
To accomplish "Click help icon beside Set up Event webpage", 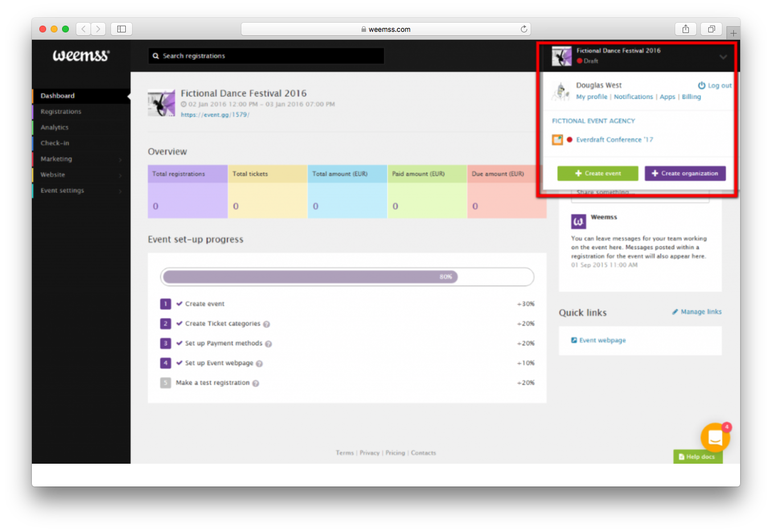I will coord(259,364).
